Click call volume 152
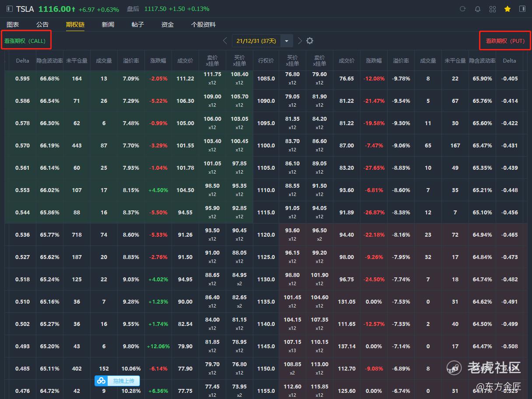This screenshot has height=399, width=532. point(104,369)
